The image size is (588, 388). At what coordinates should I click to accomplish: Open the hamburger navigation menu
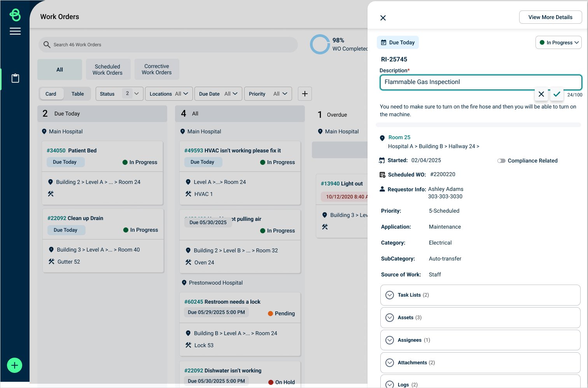pos(15,31)
